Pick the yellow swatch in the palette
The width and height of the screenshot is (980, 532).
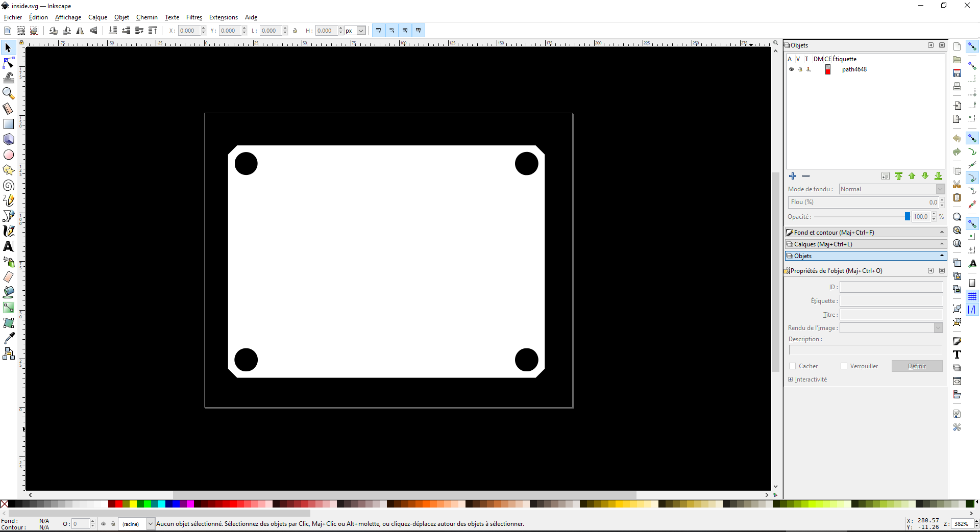[133, 504]
